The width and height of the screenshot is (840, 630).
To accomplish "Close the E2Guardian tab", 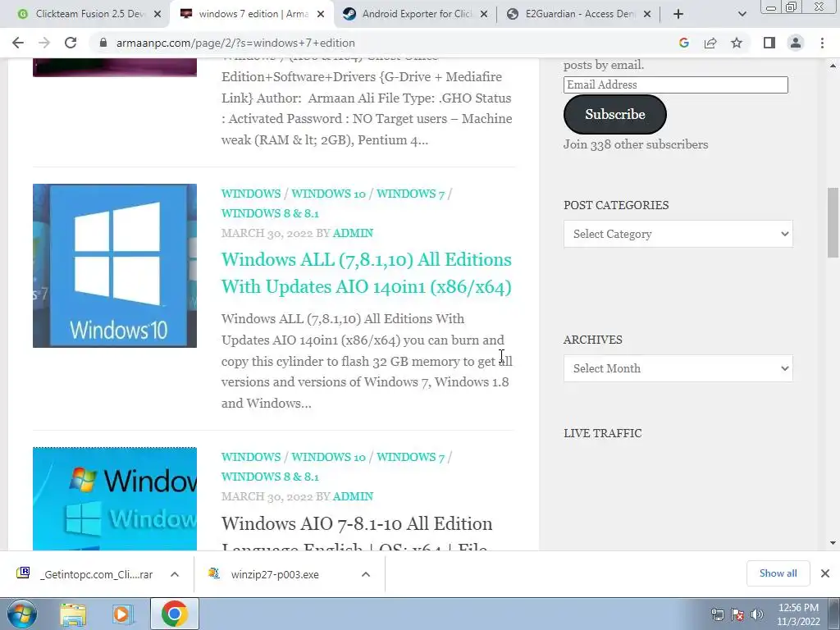I will [x=647, y=15].
